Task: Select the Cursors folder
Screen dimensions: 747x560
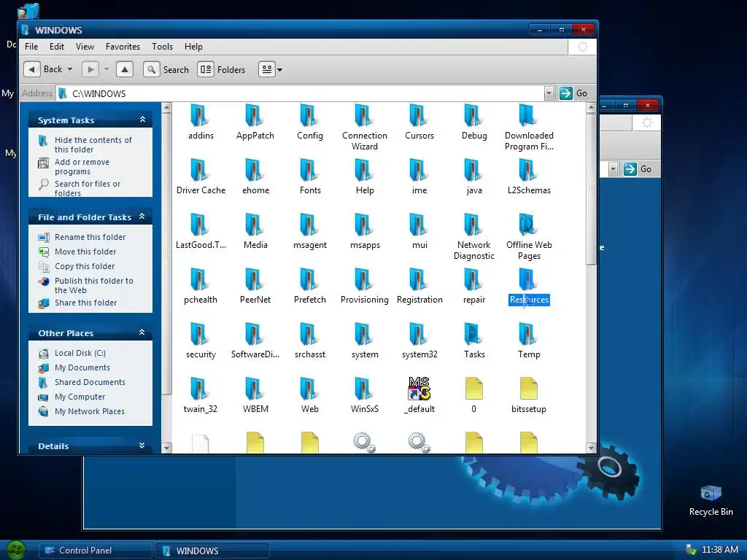Action: (x=419, y=122)
